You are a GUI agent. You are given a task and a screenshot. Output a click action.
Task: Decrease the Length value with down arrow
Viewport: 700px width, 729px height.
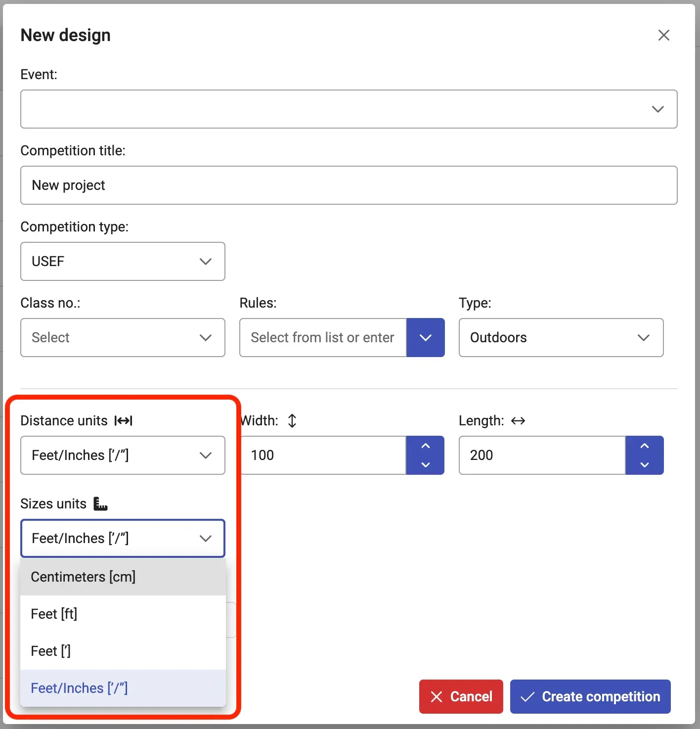pyautogui.click(x=644, y=464)
